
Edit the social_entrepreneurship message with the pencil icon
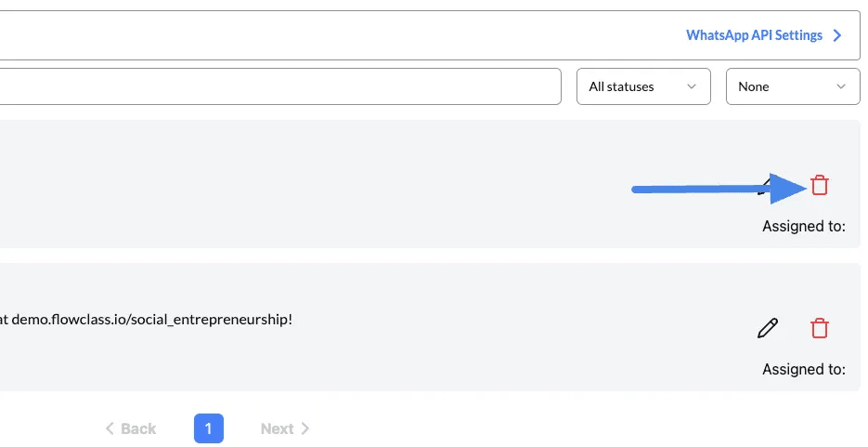[x=768, y=328]
